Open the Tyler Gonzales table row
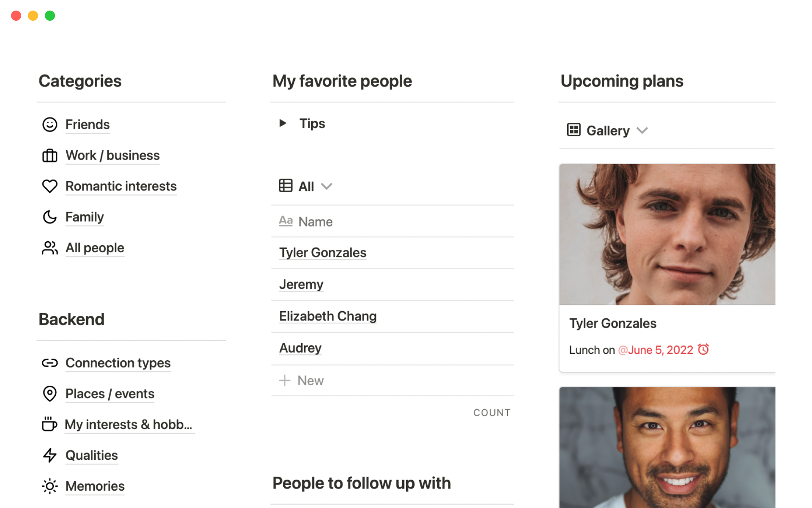The height and width of the screenshot is (508, 812). (323, 253)
